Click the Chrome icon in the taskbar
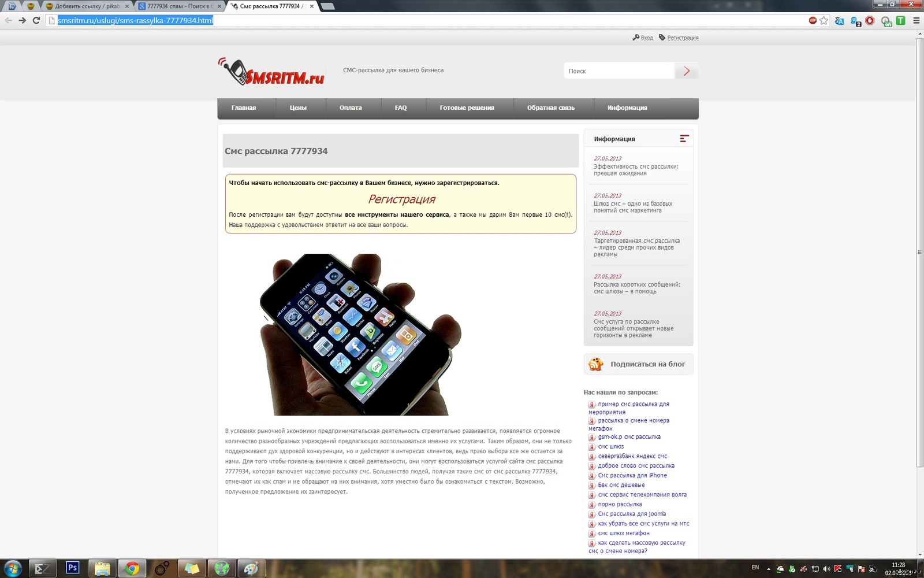 (x=132, y=569)
